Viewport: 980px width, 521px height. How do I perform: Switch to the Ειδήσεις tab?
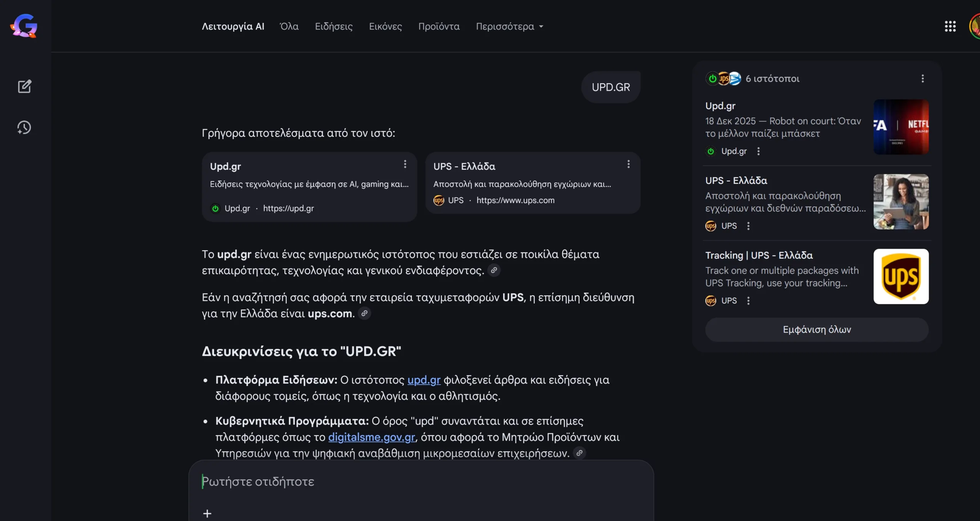pos(333,26)
